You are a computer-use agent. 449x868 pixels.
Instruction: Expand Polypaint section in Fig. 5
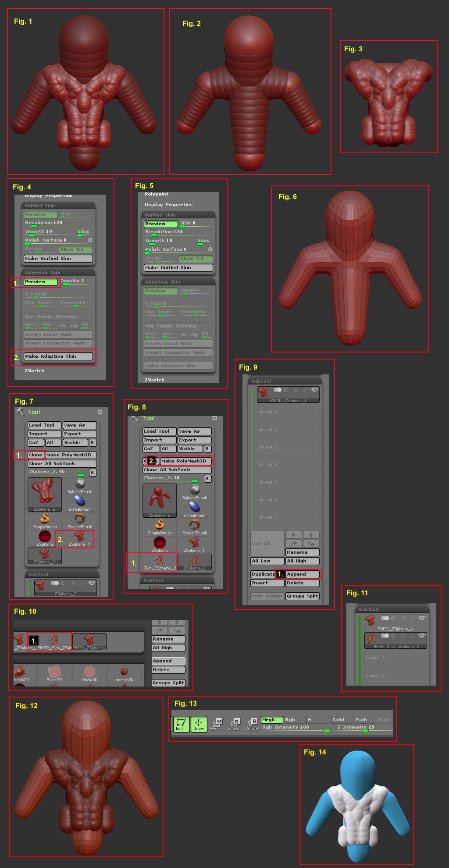click(x=157, y=194)
